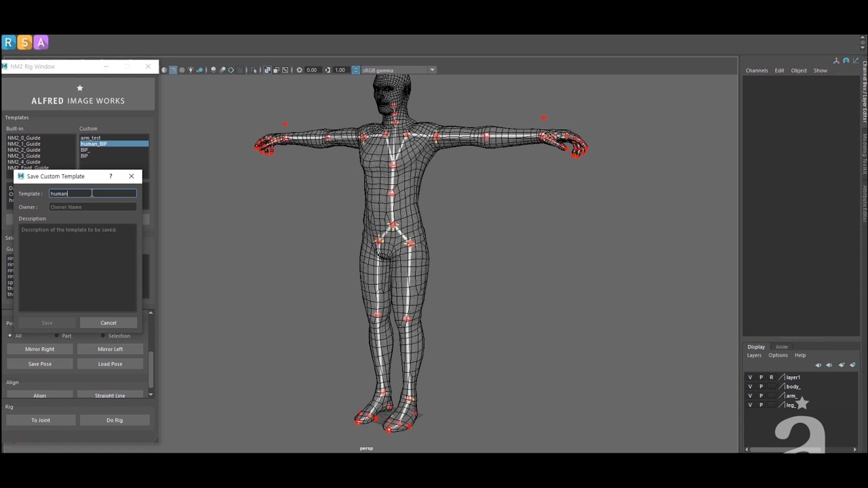Click the Do Rig button
The height and width of the screenshot is (488, 868).
115,420
